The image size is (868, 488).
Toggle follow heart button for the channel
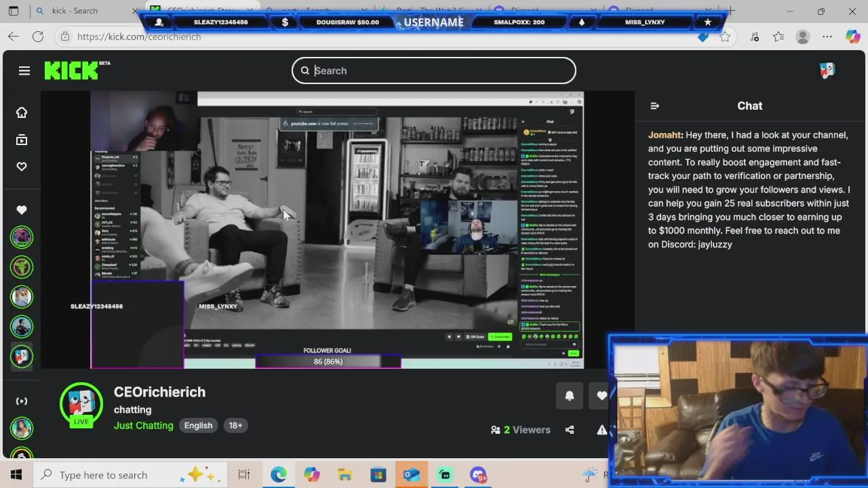(x=601, y=396)
